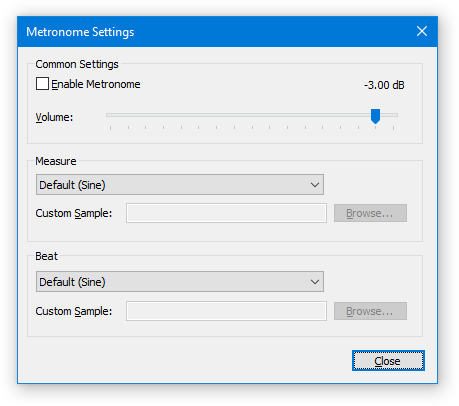Focus the Beat Custom Sample text field

226,311
